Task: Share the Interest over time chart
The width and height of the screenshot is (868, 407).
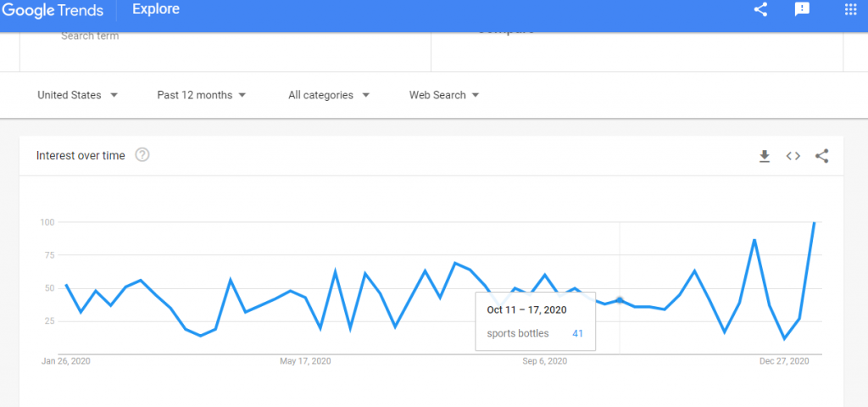Action: [821, 156]
